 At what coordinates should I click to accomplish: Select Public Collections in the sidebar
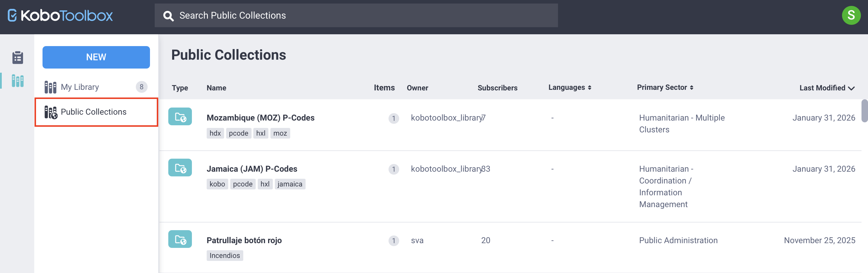click(x=94, y=112)
